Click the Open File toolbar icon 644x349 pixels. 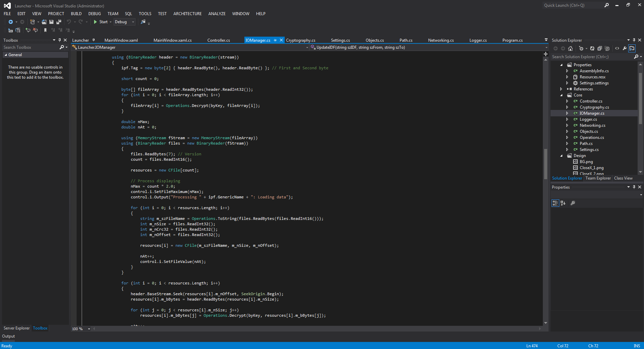pos(44,22)
